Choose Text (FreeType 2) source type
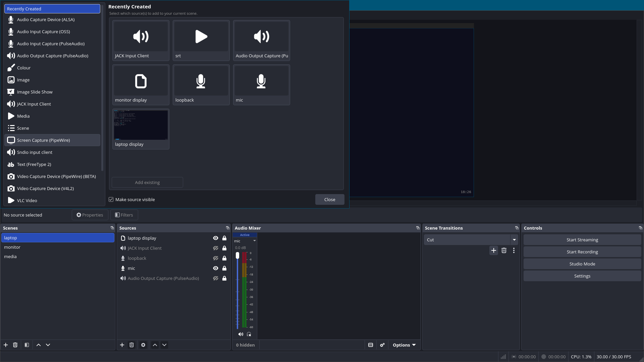The image size is (644, 362). coord(52,164)
